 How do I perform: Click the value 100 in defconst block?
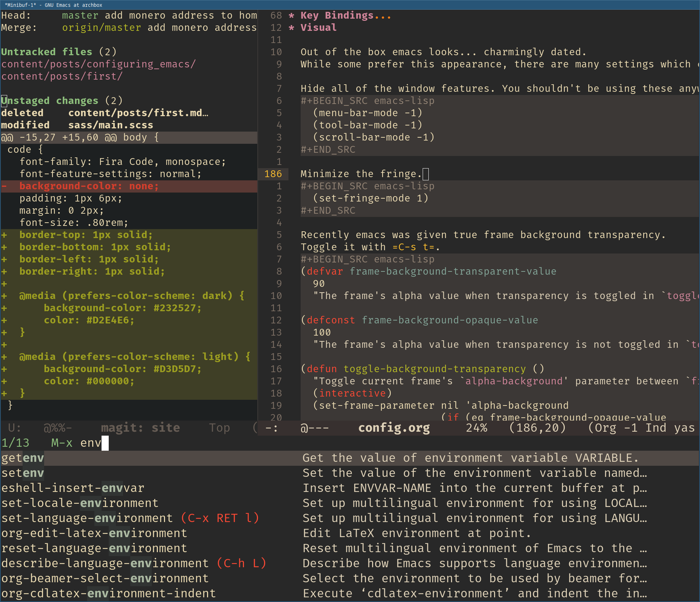pos(322,332)
